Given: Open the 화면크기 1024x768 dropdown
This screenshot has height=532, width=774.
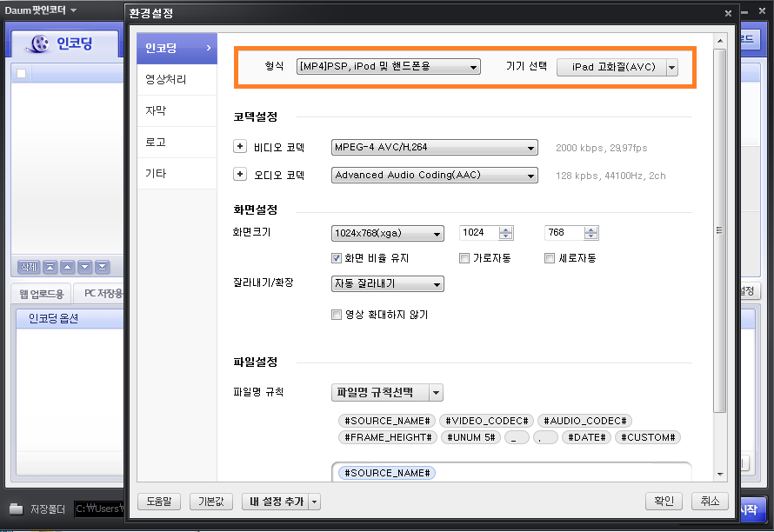Looking at the screenshot, I should click(387, 233).
